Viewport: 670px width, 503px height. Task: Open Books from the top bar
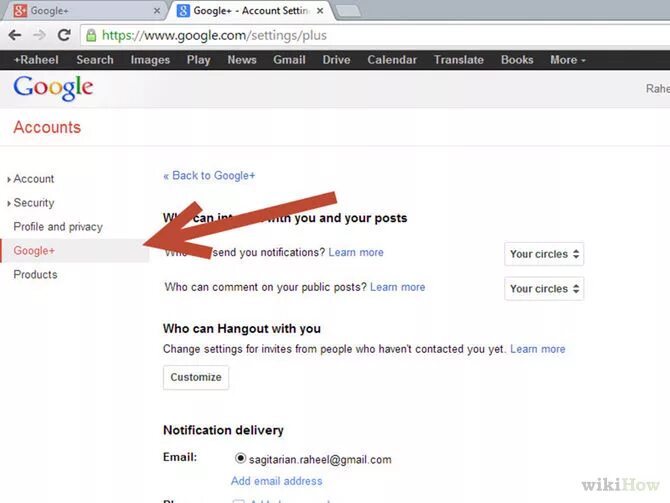[x=517, y=60]
